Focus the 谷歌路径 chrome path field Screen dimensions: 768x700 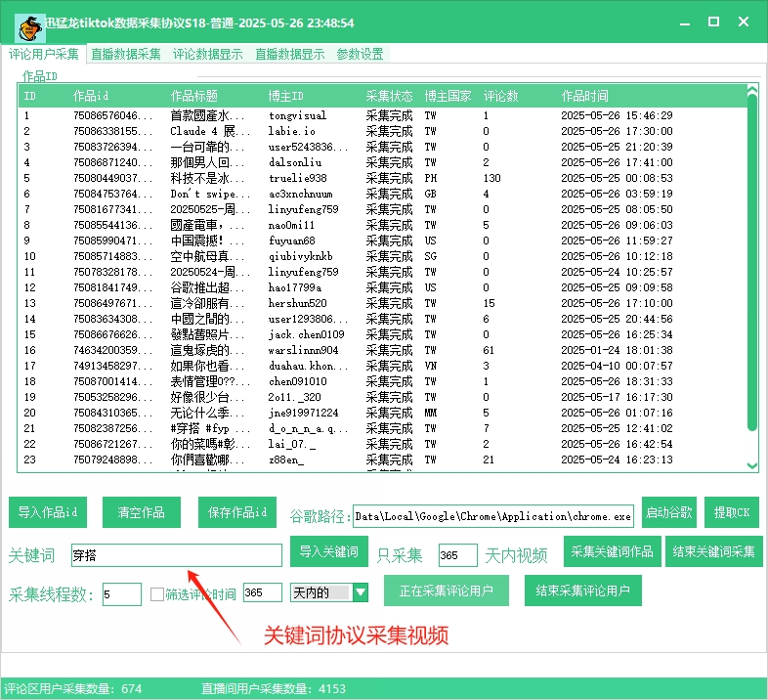[x=493, y=516]
